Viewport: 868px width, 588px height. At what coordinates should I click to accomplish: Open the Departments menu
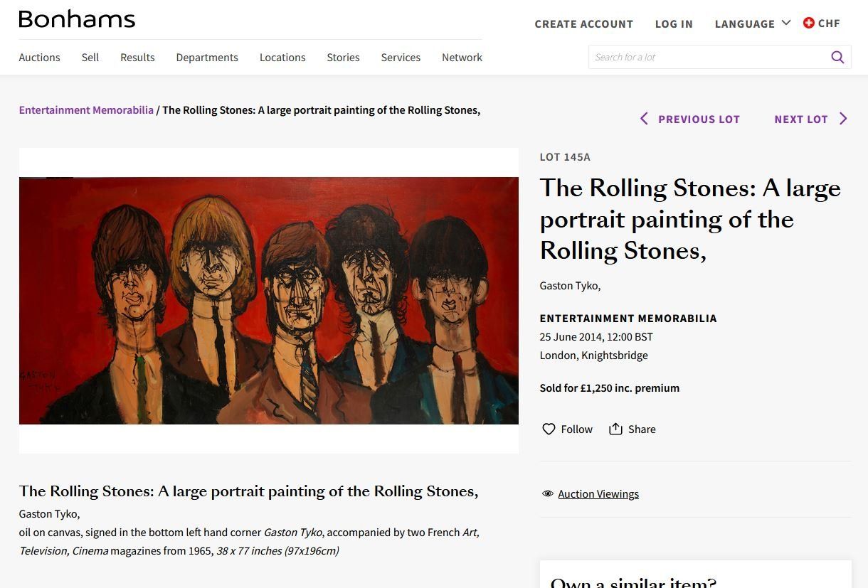coord(207,58)
